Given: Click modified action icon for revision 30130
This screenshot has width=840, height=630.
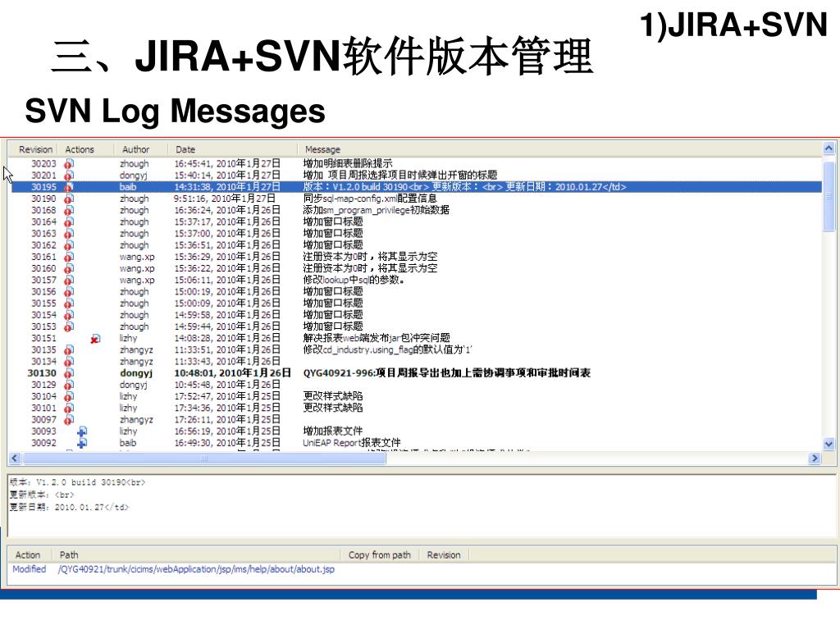Looking at the screenshot, I should pyautogui.click(x=69, y=373).
